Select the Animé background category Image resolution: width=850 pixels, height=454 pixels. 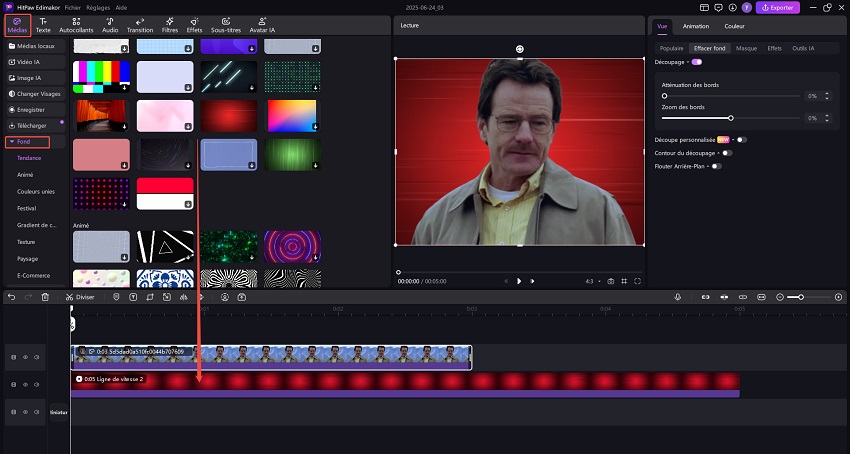point(25,175)
